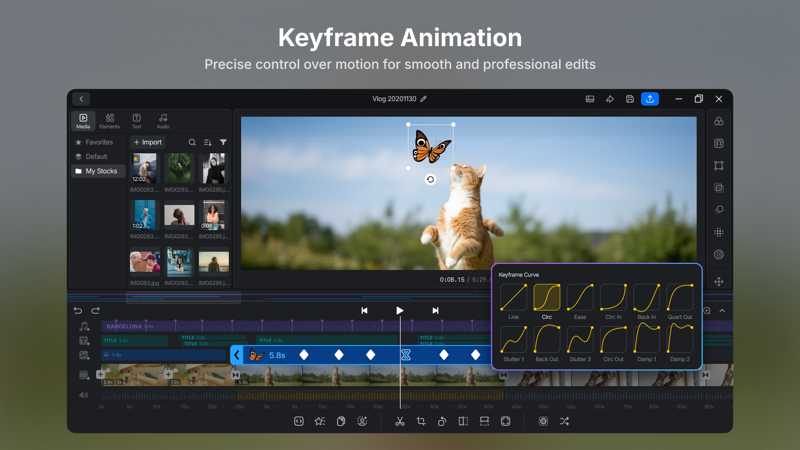Click the save project icon in title bar
The height and width of the screenshot is (450, 800).
pos(630,99)
